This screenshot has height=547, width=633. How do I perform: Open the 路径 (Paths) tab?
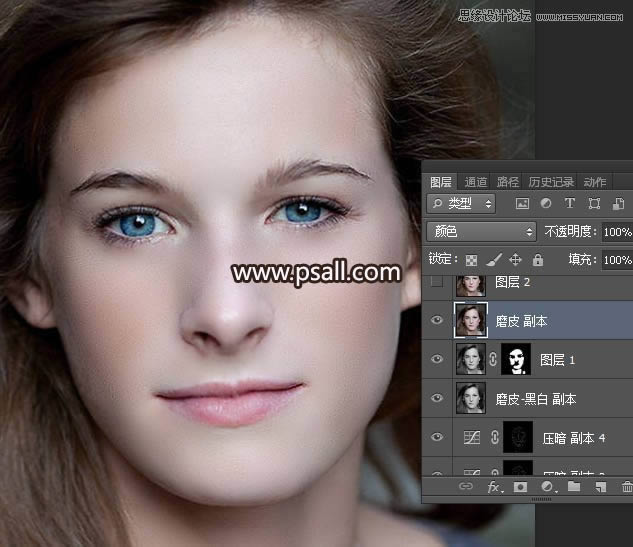pos(508,182)
